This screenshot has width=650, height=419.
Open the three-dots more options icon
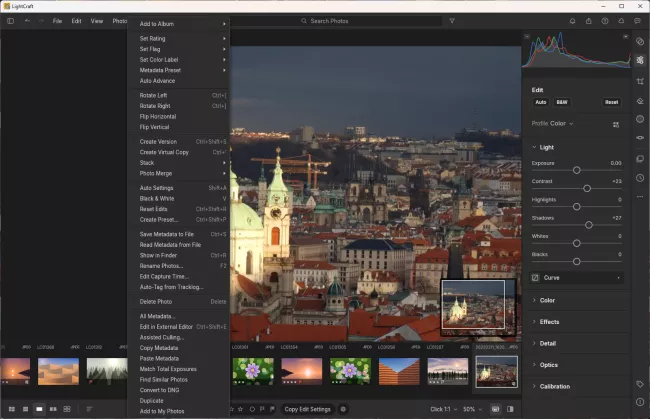point(640,196)
